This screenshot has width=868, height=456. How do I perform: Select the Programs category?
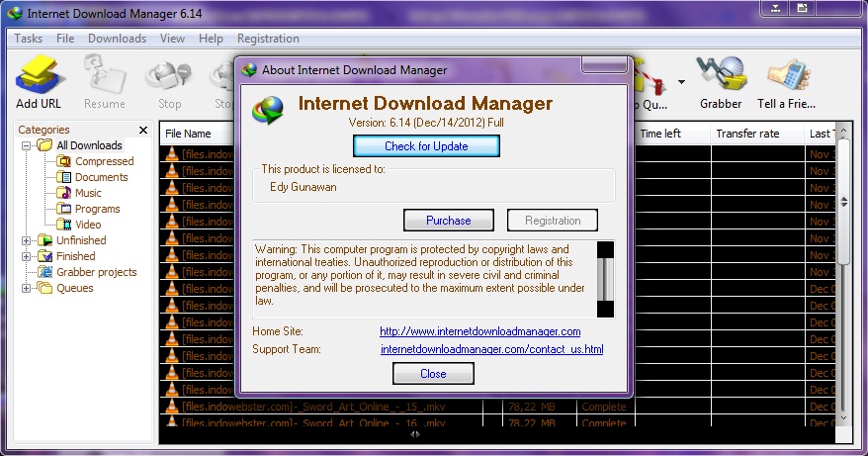(98, 209)
